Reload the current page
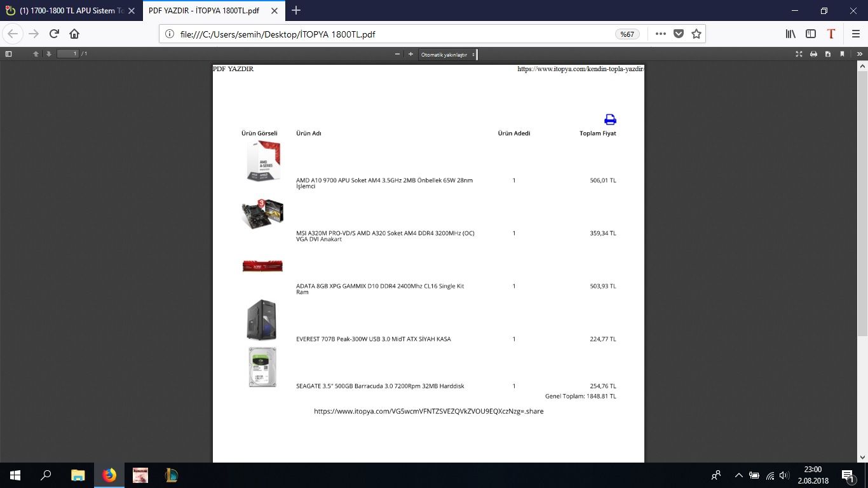This screenshot has height=488, width=868. pos(54,34)
